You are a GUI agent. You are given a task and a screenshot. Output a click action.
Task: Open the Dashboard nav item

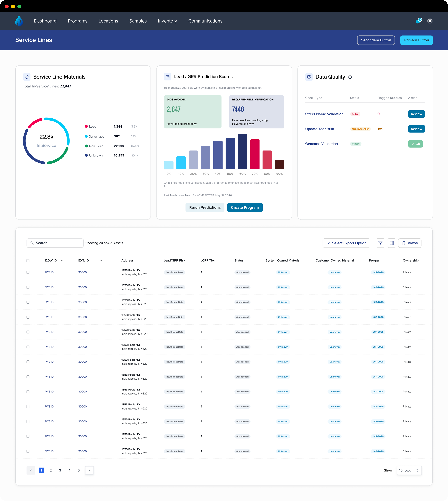pyautogui.click(x=45, y=21)
